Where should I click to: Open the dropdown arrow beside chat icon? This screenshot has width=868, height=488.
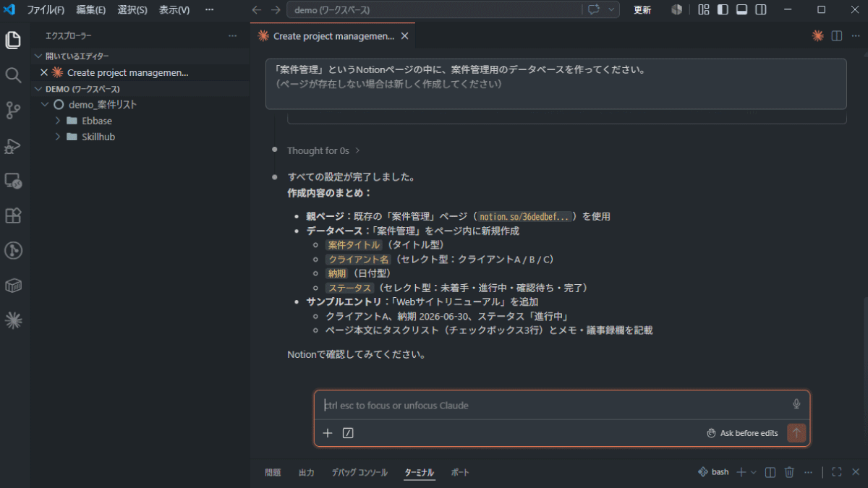tap(612, 10)
